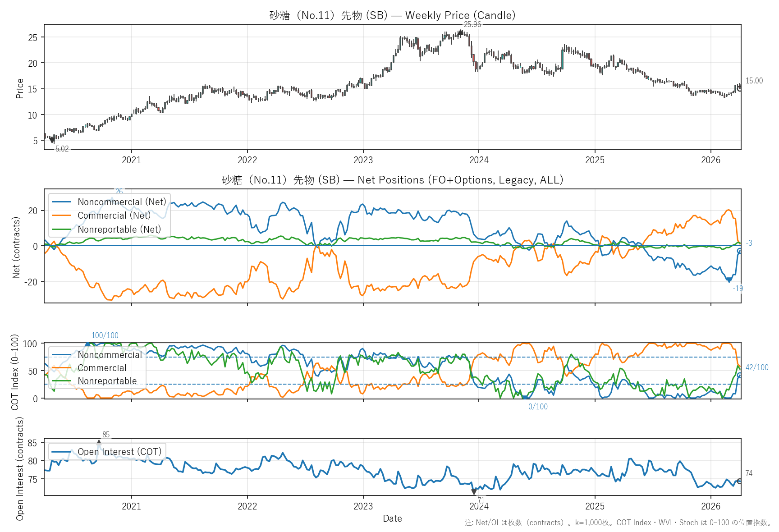Click the Nonreportable entry in COT Index legend
The image size is (779, 532).
tap(107, 381)
